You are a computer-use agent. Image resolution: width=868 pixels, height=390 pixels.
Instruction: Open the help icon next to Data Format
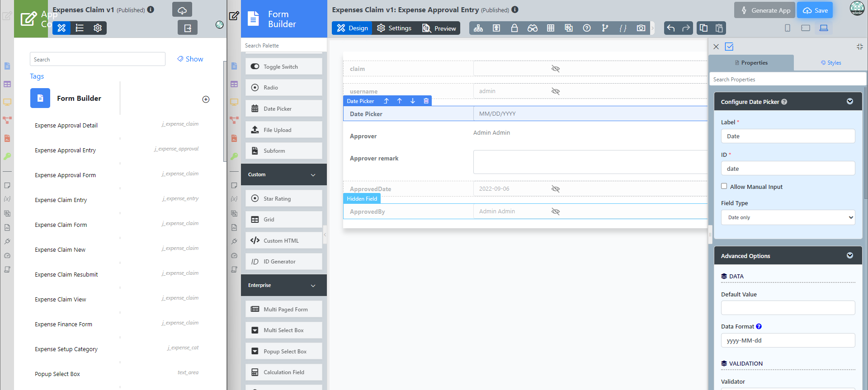pyautogui.click(x=759, y=326)
